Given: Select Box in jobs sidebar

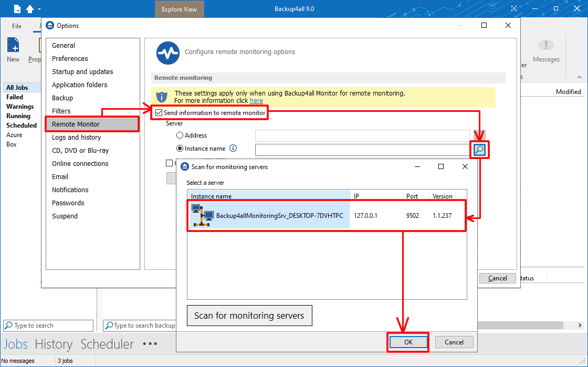Looking at the screenshot, I should [11, 144].
